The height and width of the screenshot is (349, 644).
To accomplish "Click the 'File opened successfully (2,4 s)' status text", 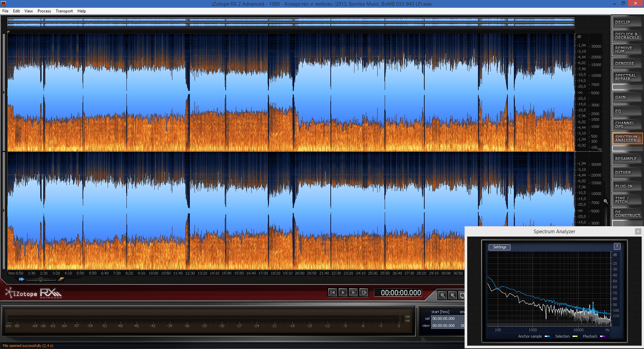I will [x=28, y=346].
